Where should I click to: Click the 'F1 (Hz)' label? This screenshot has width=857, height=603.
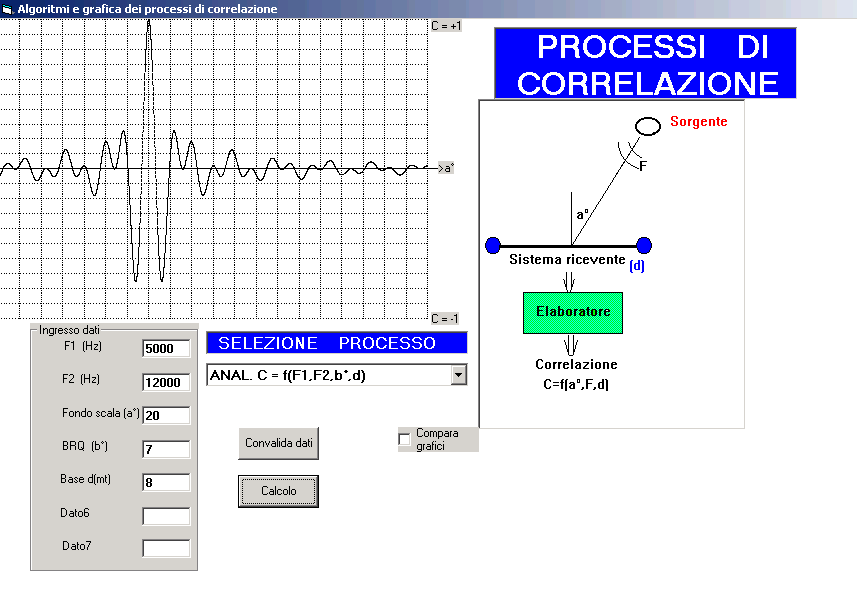[x=83, y=346]
